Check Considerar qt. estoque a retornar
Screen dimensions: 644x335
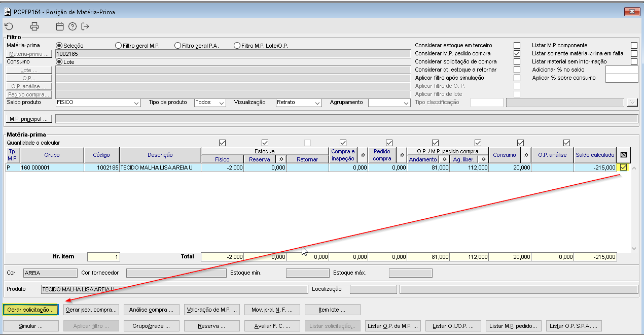click(517, 70)
